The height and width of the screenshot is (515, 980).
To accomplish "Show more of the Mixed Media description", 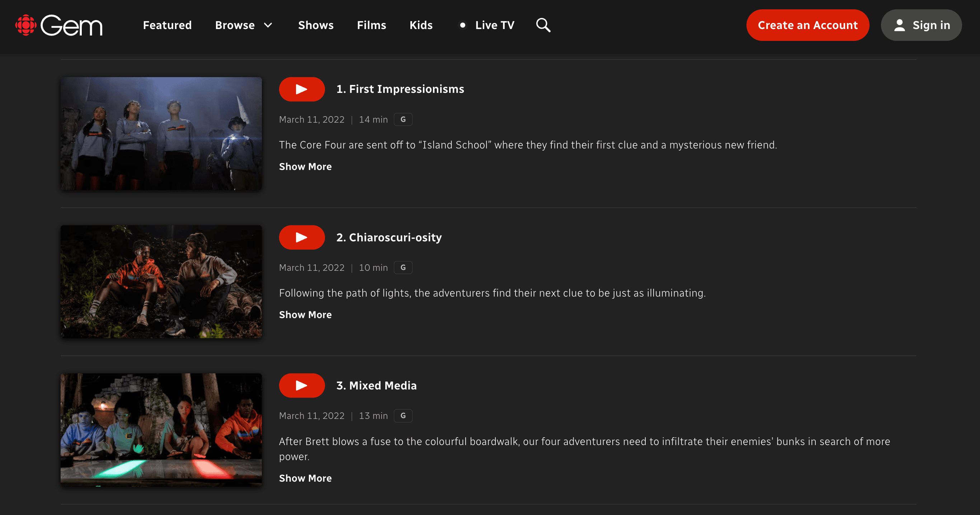I will pyautogui.click(x=305, y=478).
